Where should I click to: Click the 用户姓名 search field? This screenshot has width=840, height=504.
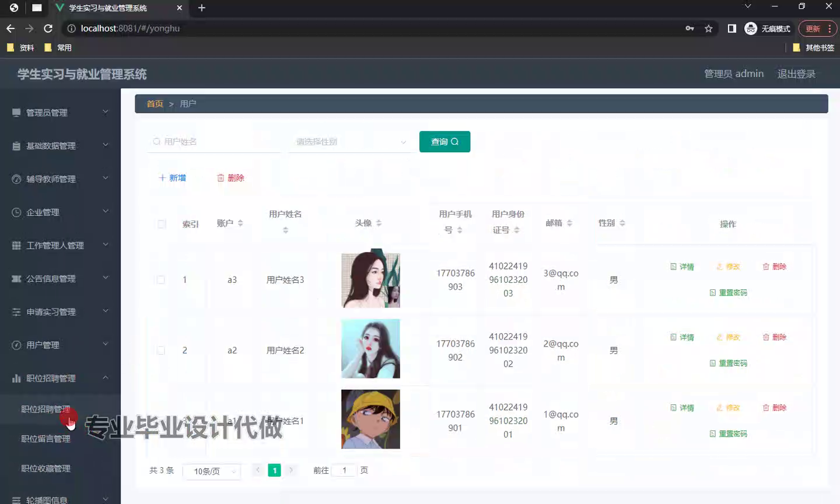[214, 142]
